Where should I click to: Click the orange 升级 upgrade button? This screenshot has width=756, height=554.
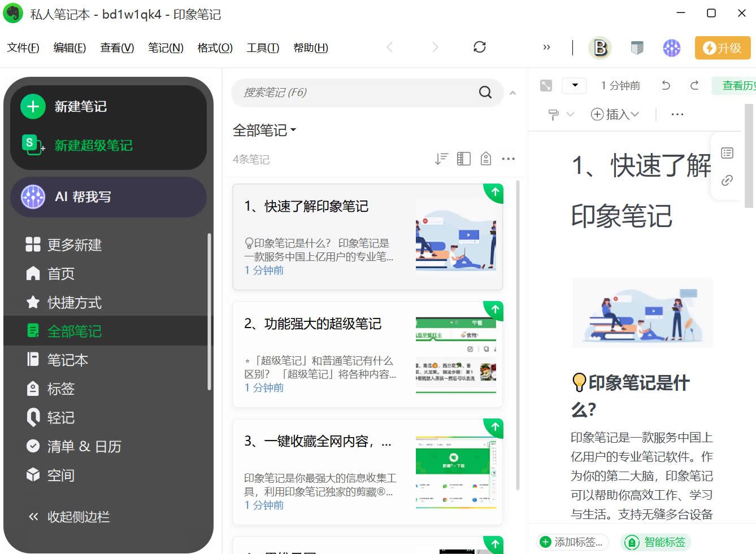(722, 48)
